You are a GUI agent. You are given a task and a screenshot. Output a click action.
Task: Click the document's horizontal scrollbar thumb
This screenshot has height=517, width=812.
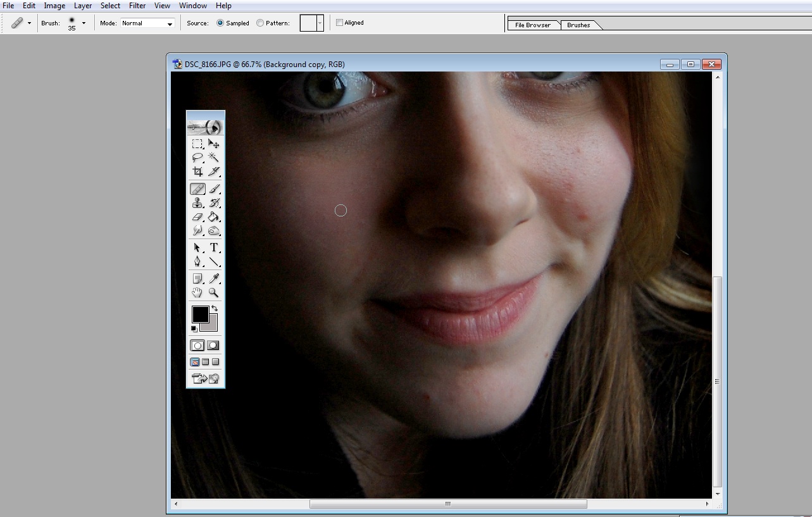[448, 504]
